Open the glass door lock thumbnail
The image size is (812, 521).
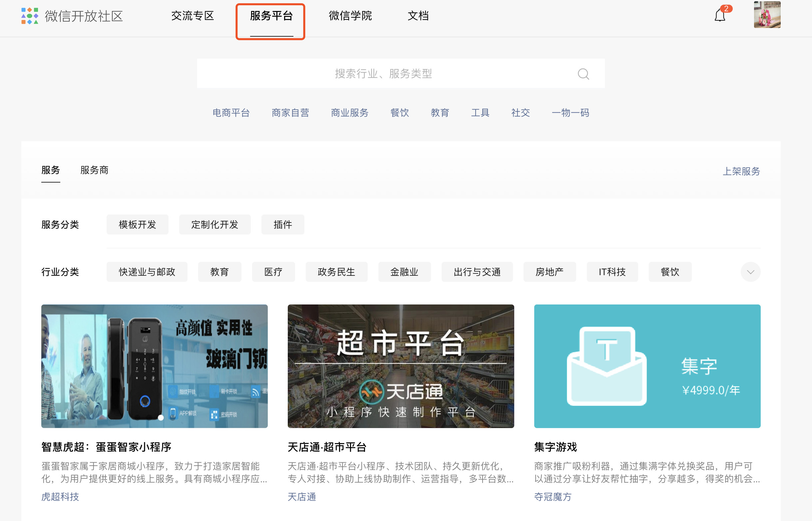click(154, 366)
